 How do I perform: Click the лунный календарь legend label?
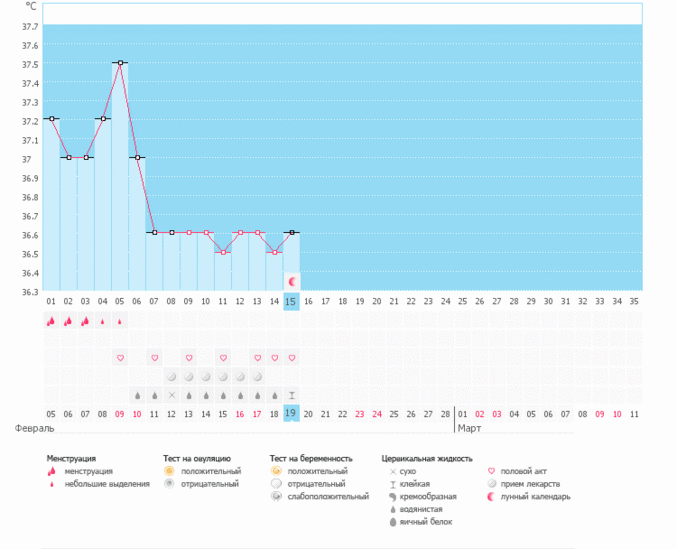coord(536,497)
